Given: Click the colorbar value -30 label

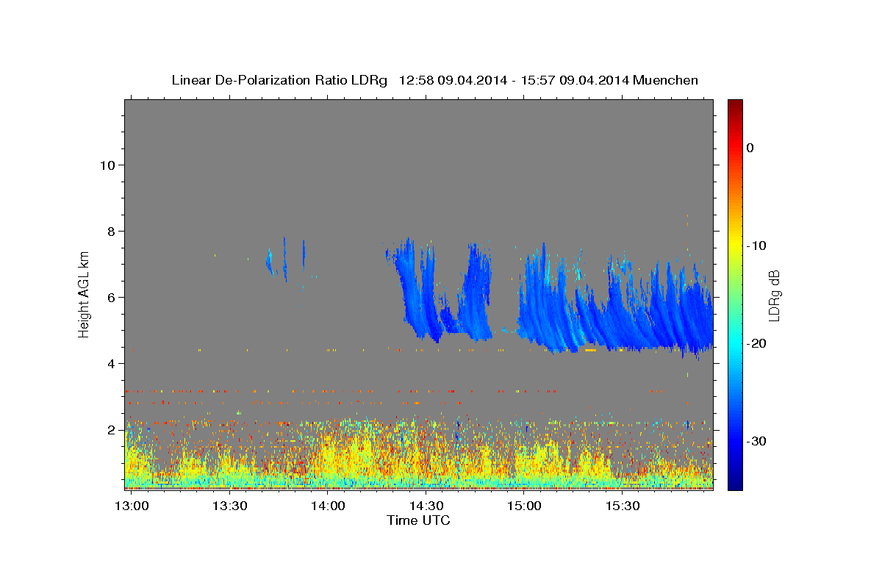Looking at the screenshot, I should pyautogui.click(x=756, y=441).
